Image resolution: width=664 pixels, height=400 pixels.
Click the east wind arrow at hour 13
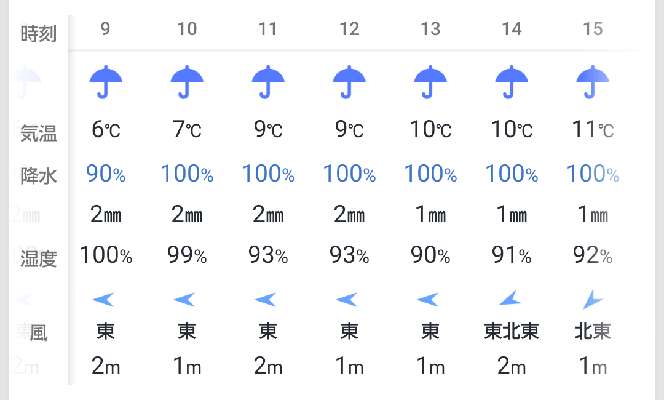[428, 299]
